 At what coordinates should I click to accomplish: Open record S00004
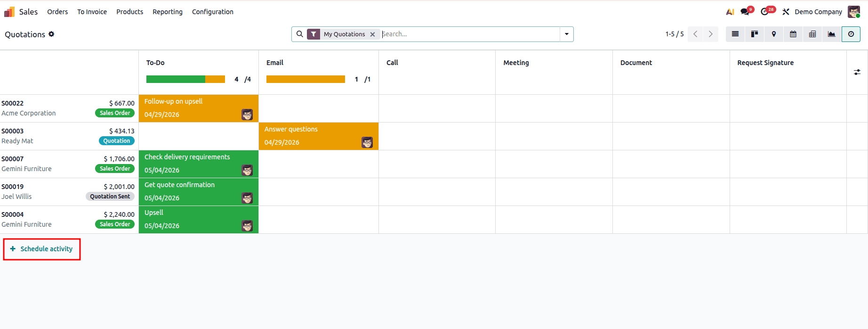point(12,214)
